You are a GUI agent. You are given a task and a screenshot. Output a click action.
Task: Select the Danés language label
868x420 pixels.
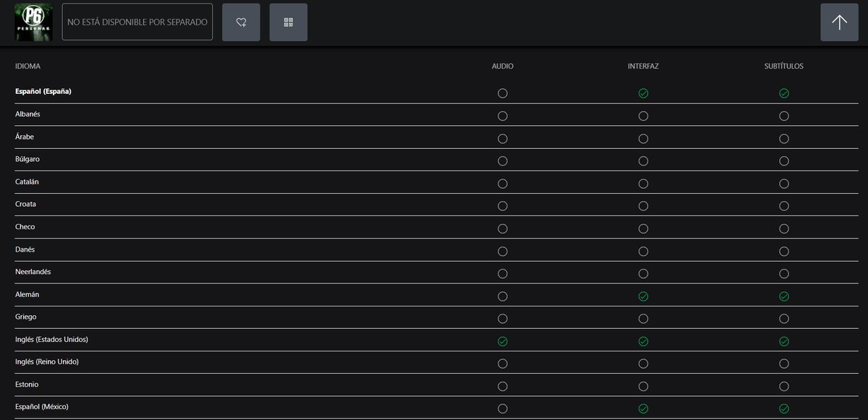pos(25,249)
